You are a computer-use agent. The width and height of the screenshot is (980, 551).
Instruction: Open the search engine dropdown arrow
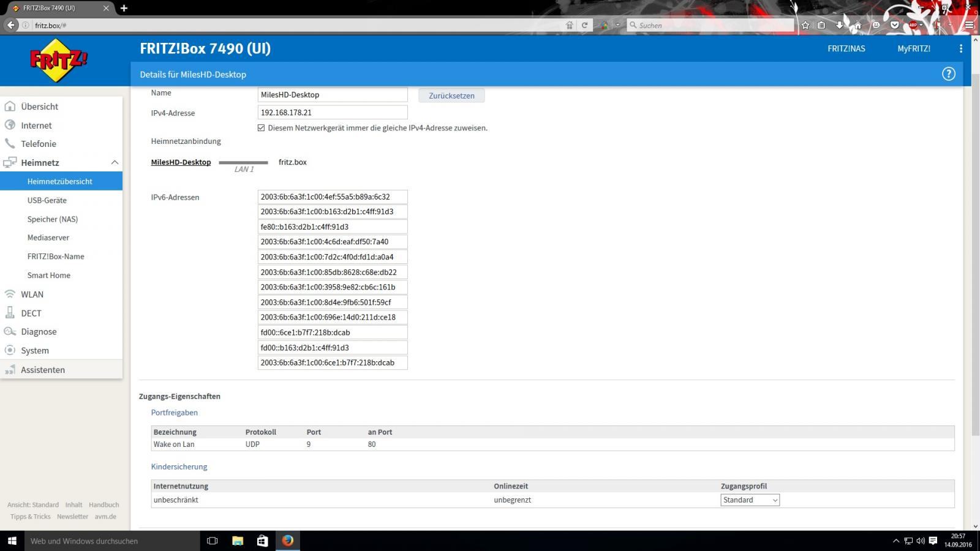coord(617,25)
